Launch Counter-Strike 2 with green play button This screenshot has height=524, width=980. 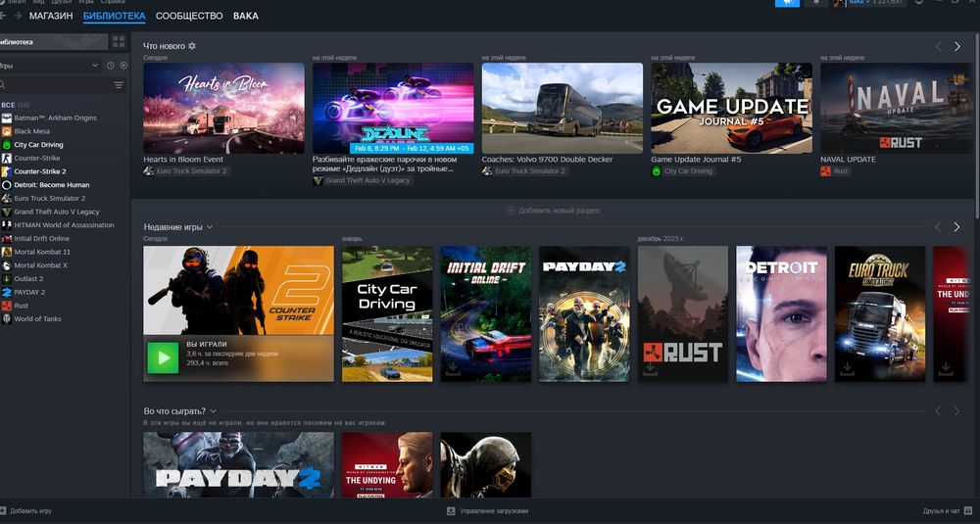[x=163, y=357]
